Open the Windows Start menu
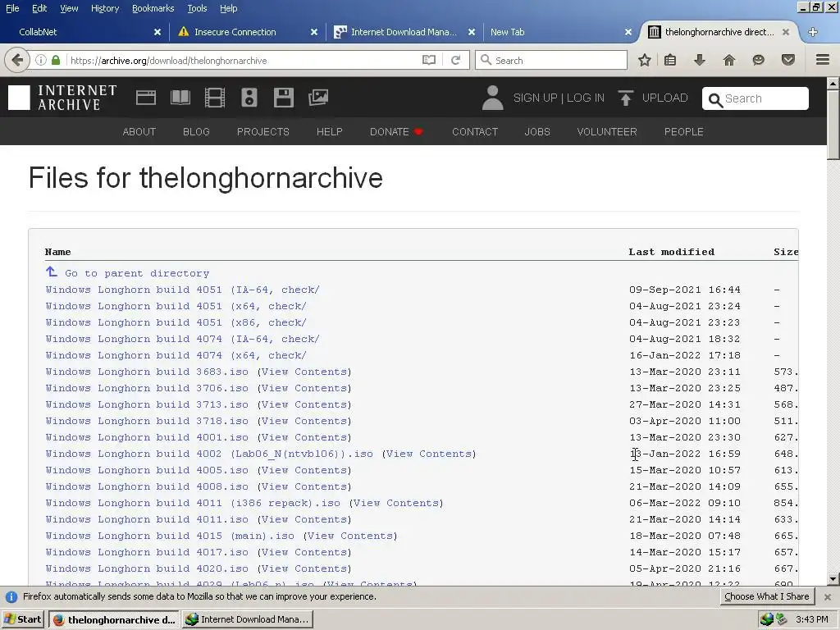 23,619
